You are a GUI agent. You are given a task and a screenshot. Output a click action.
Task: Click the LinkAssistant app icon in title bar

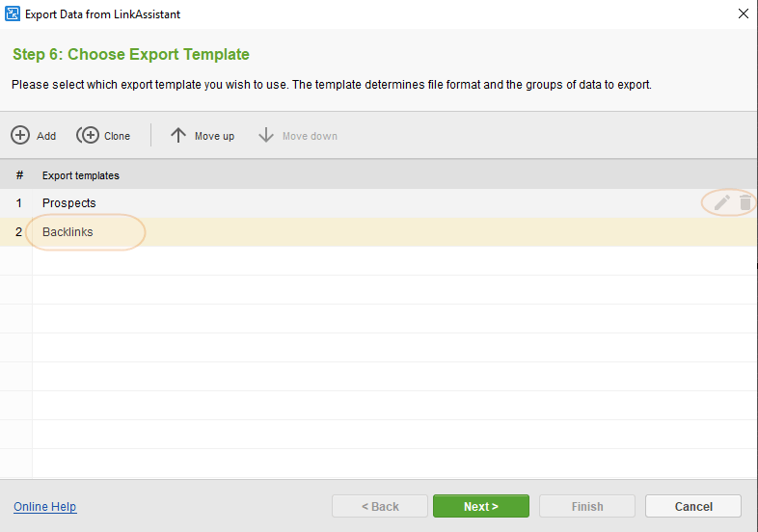(13, 14)
